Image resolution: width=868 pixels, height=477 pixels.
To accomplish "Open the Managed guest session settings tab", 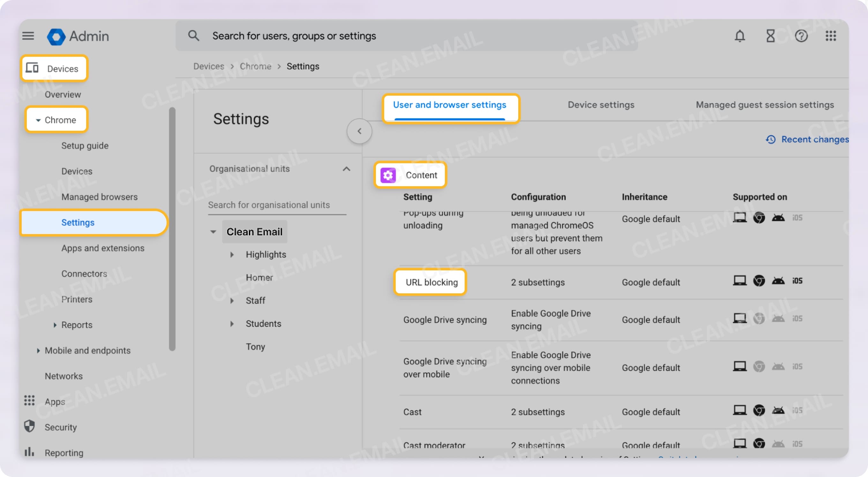I will point(765,105).
